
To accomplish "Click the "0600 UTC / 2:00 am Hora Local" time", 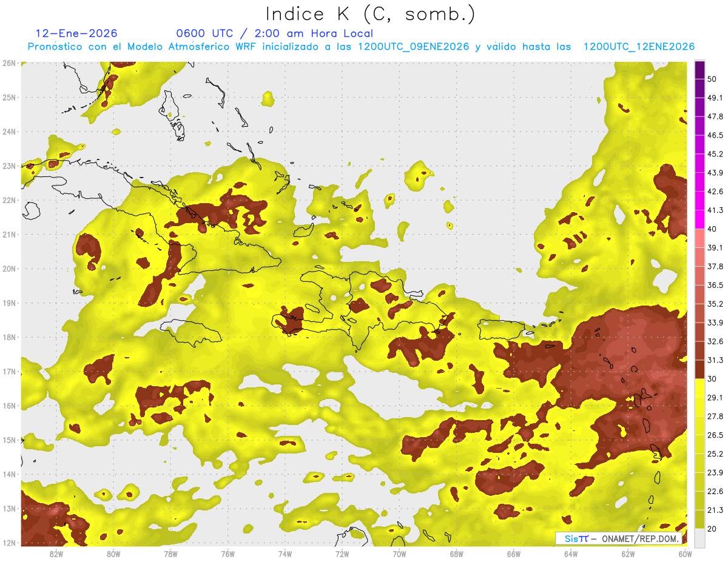I will 274,33.
